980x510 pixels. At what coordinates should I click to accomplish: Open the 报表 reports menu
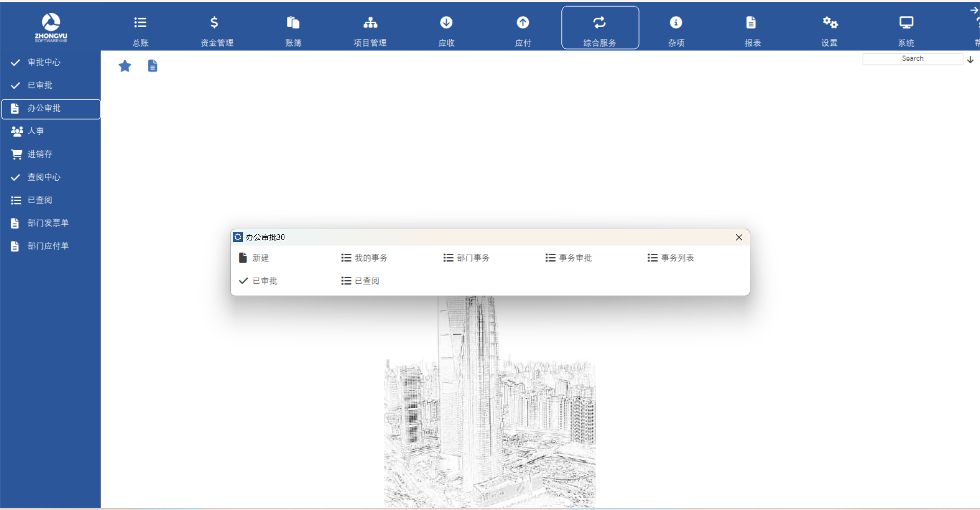point(752,30)
